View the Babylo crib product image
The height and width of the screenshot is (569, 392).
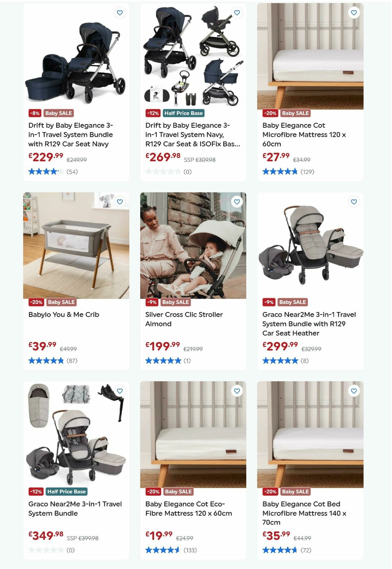point(76,245)
